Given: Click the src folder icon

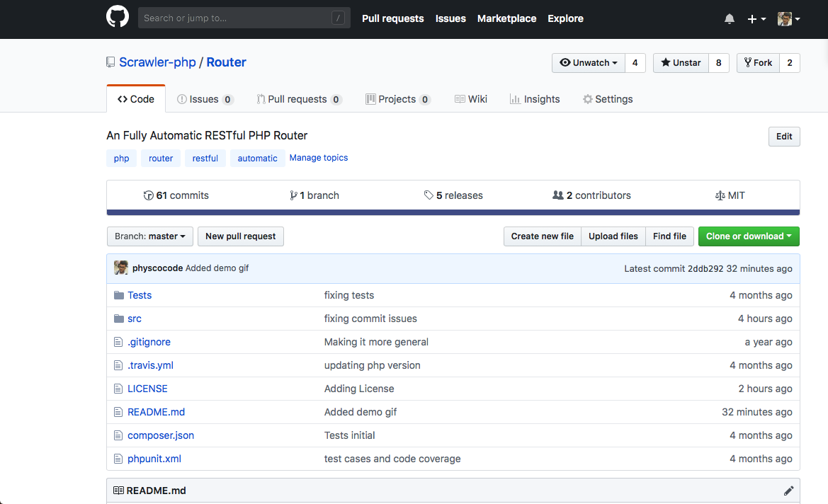Looking at the screenshot, I should point(119,319).
